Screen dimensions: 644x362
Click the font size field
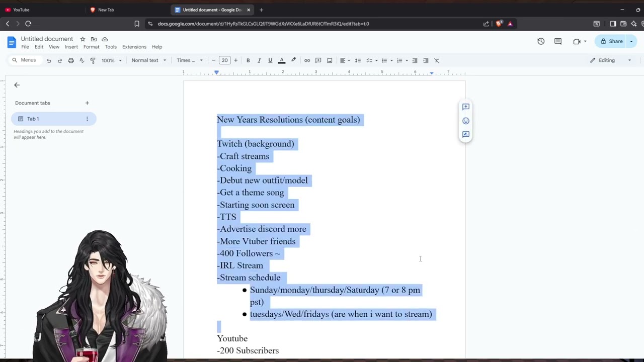click(224, 60)
